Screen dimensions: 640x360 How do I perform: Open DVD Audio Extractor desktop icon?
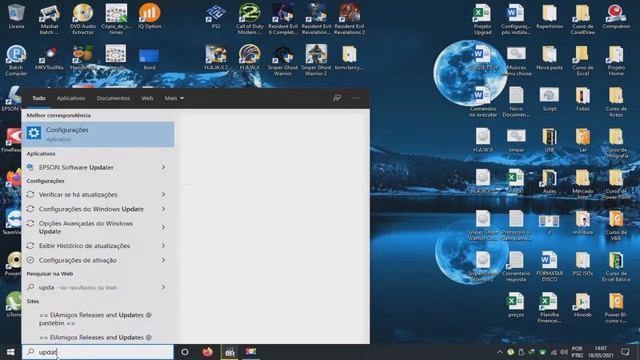pyautogui.click(x=83, y=19)
